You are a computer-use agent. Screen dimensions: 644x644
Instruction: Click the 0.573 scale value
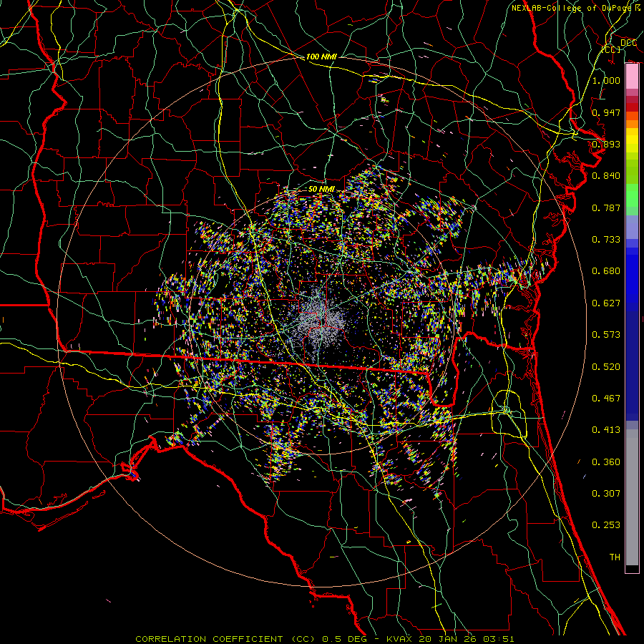tap(606, 335)
